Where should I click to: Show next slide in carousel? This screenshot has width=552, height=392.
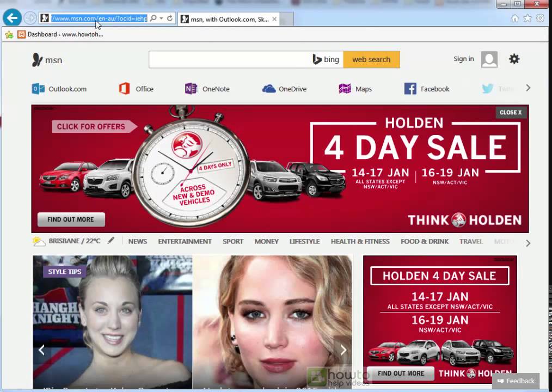[x=344, y=350]
